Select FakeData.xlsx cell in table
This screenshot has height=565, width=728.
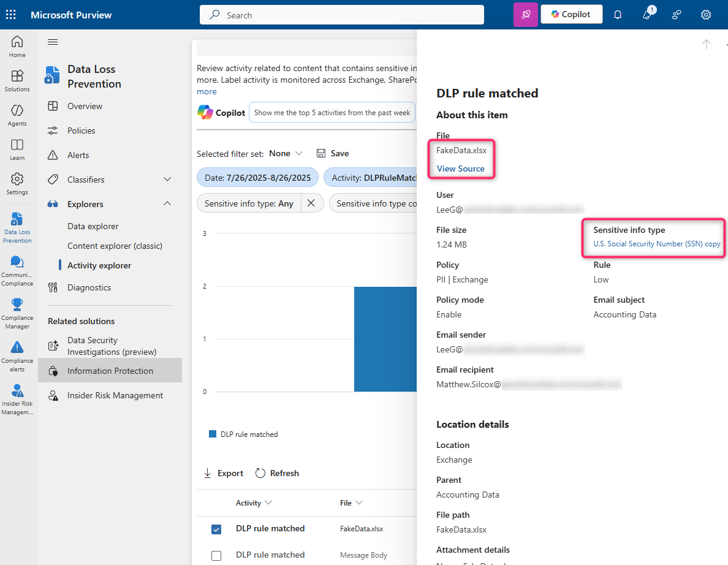point(361,529)
